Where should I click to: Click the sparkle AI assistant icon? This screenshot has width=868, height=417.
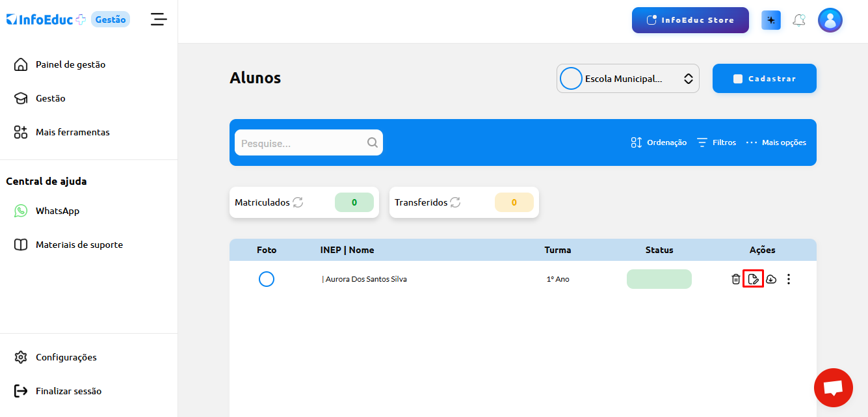coord(771,20)
